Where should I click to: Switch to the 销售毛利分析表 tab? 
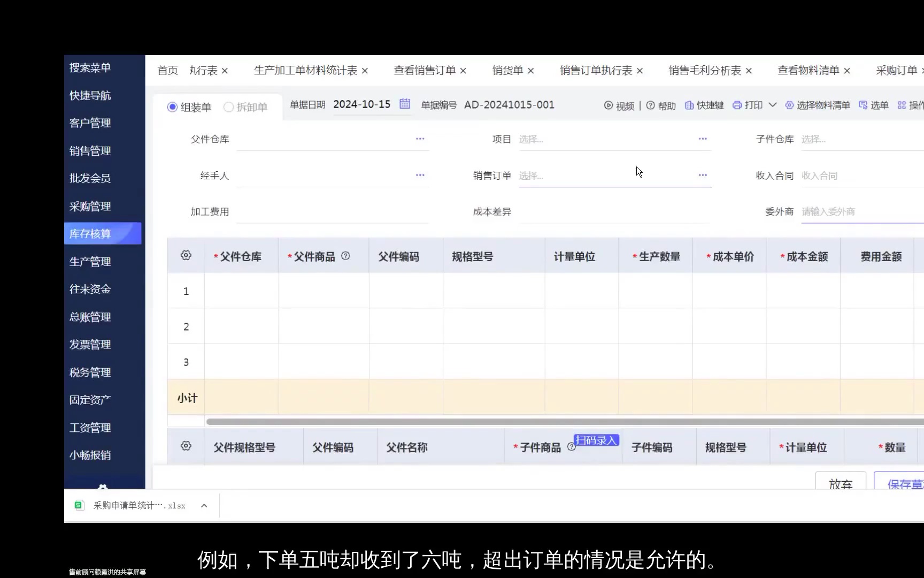pos(705,70)
